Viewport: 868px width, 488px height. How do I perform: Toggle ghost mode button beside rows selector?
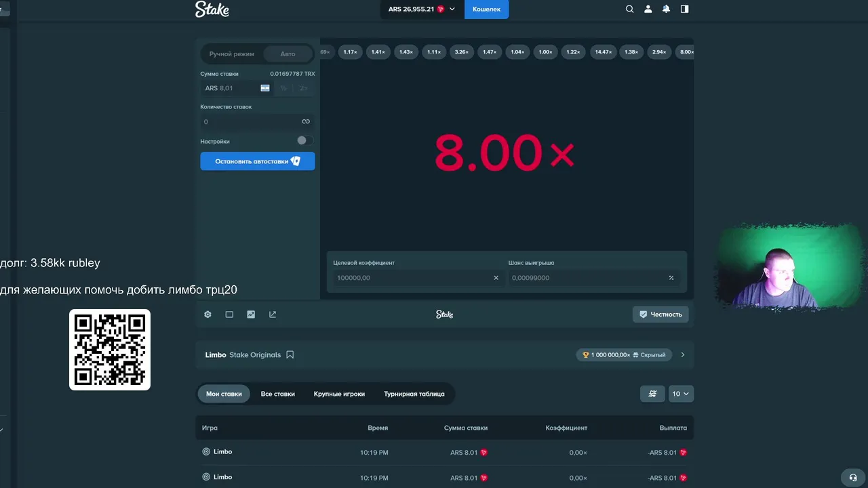(652, 394)
